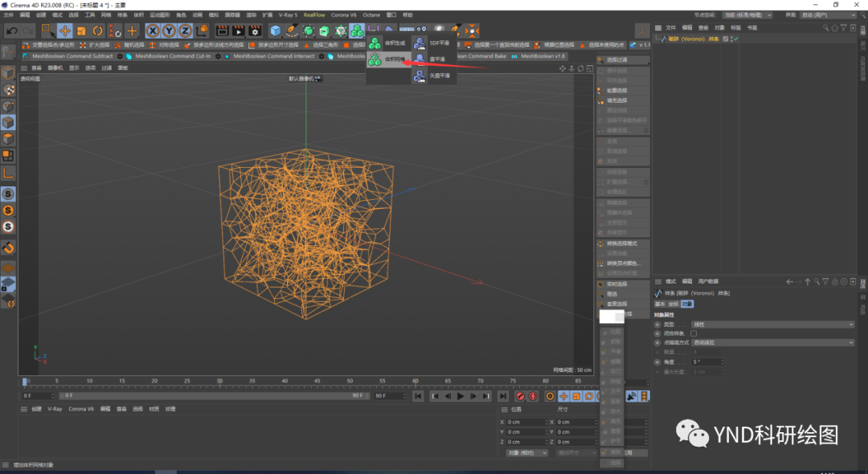
Task: Toggle the 闭合样条 (Close Spline) checkbox
Action: point(694,333)
